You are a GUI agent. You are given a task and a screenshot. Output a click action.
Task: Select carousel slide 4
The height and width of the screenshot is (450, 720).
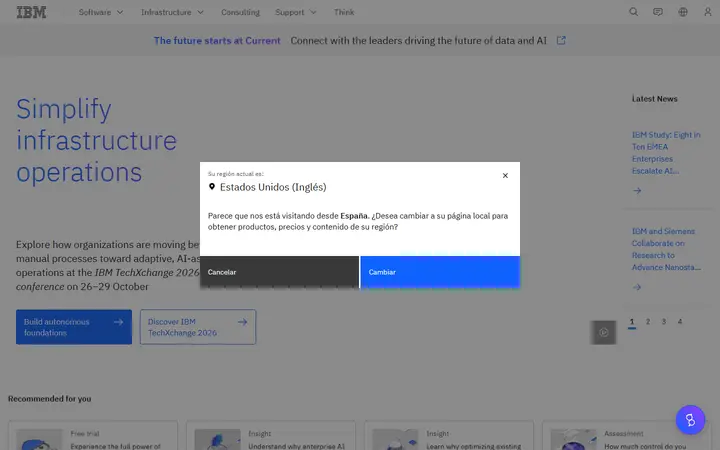tap(680, 322)
